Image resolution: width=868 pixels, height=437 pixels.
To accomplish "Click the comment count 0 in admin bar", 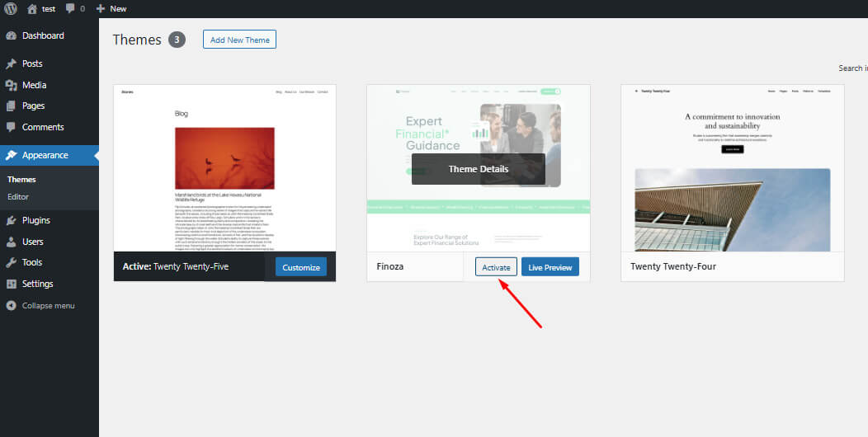I will tap(83, 9).
